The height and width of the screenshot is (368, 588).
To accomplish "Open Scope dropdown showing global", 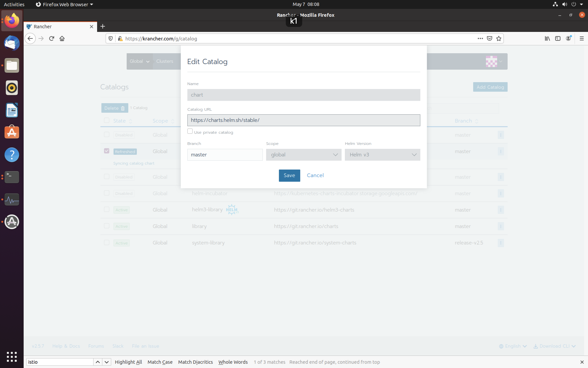I will (304, 155).
